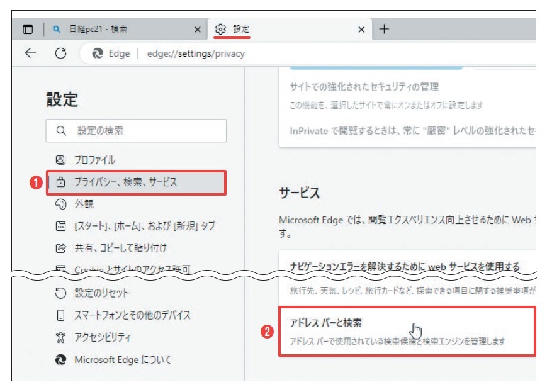Click the Edge logo beside Microsoft Edge について

pos(60,359)
